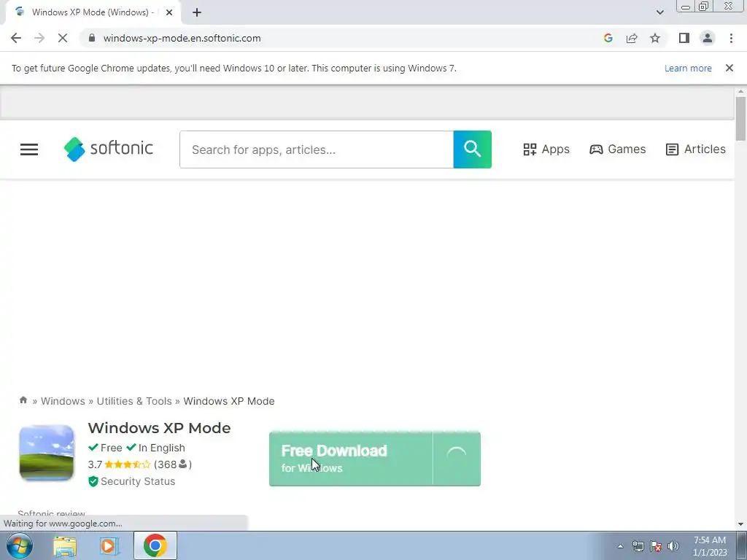Go back with the browser back arrow
The width and height of the screenshot is (747, 560).
[16, 38]
